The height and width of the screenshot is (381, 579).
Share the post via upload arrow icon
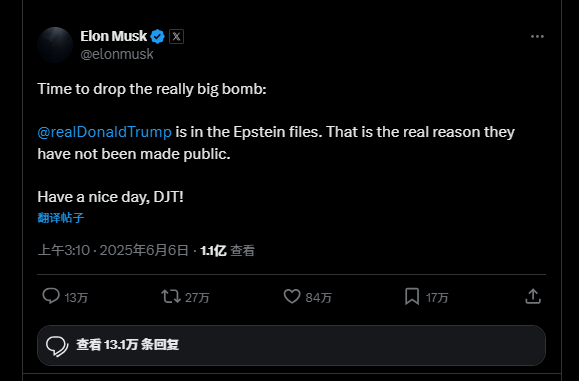[533, 296]
